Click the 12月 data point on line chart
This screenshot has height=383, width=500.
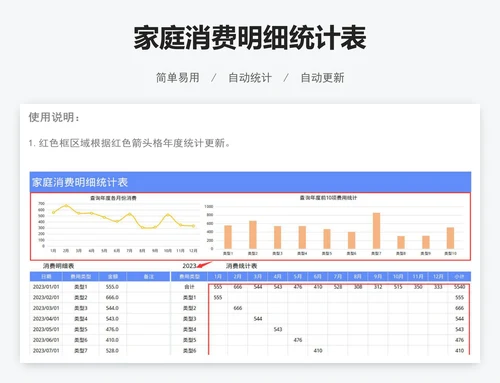point(193,226)
